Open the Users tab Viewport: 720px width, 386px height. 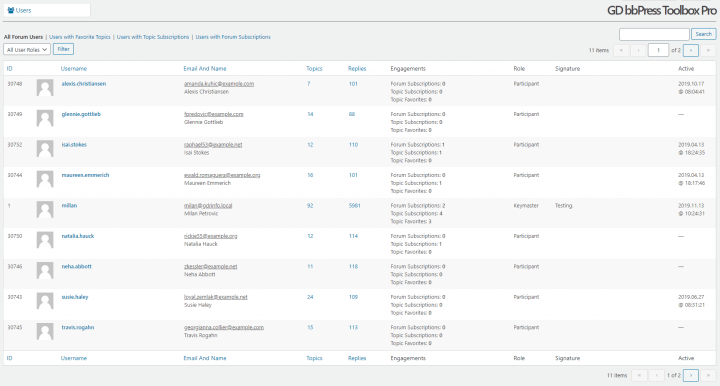(x=47, y=10)
